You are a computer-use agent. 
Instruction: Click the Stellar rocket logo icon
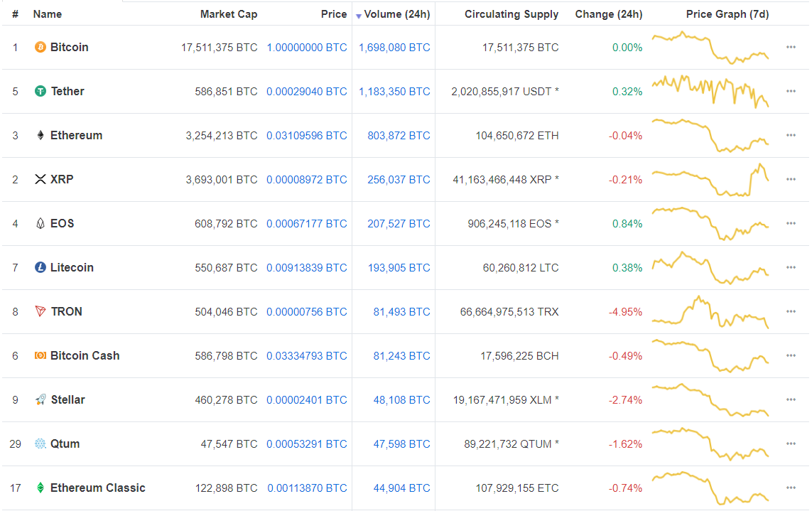(x=40, y=400)
